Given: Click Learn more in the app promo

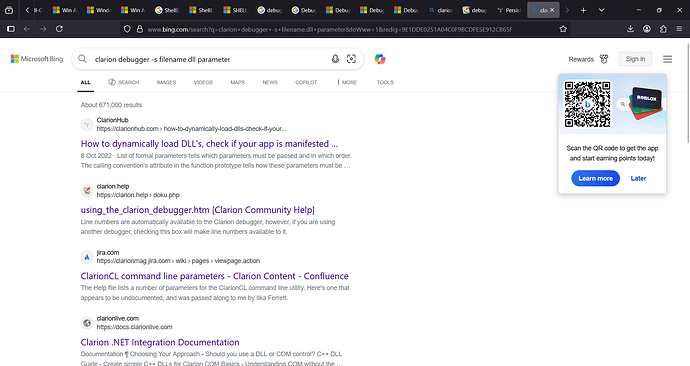Looking at the screenshot, I should point(595,178).
